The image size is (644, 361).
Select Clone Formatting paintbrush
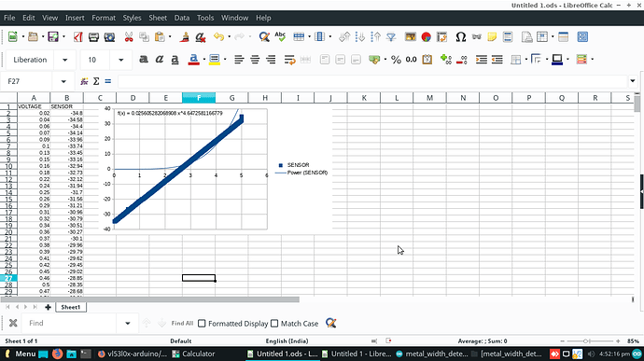185,37
